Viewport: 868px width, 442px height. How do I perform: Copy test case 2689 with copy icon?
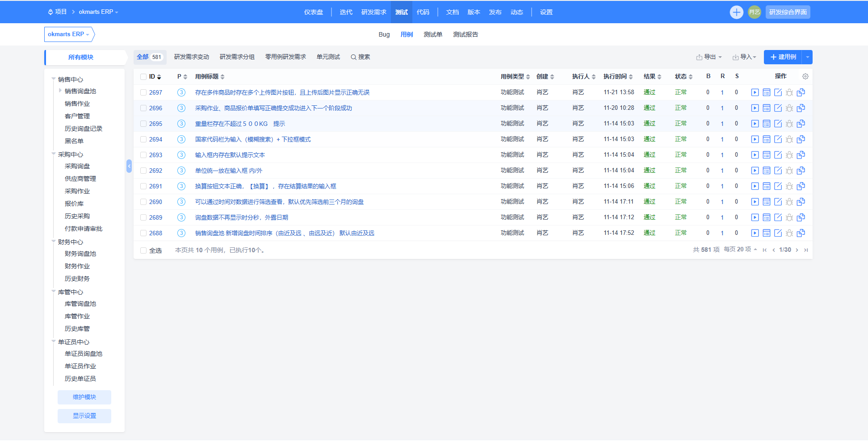801,217
